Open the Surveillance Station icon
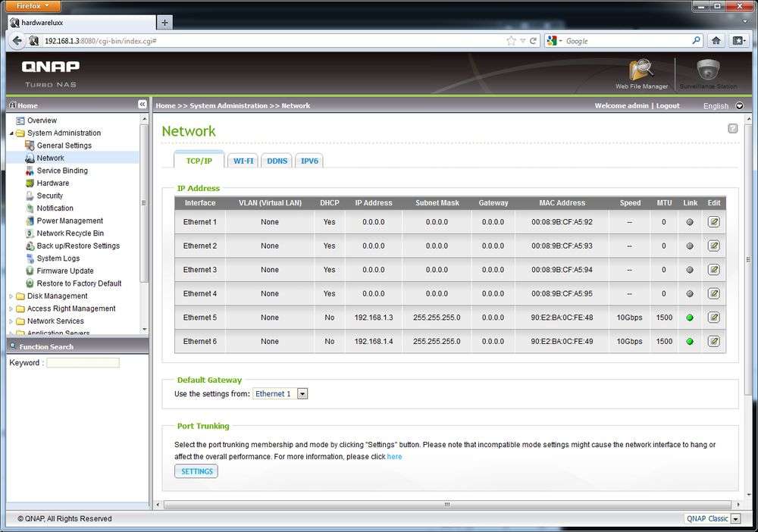Screen dimensions: 758x532 tap(708, 74)
